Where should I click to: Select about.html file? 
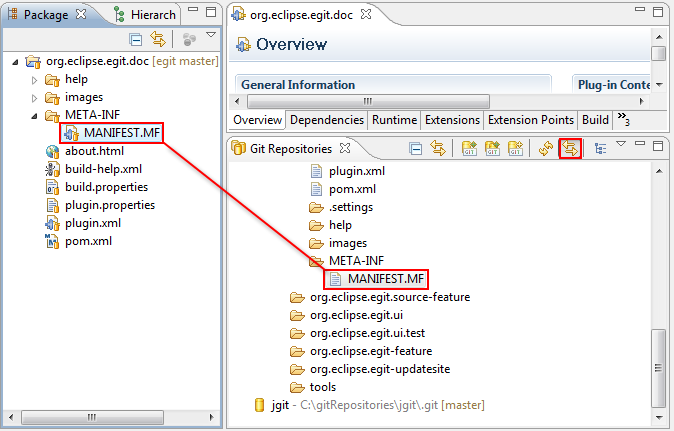(94, 151)
